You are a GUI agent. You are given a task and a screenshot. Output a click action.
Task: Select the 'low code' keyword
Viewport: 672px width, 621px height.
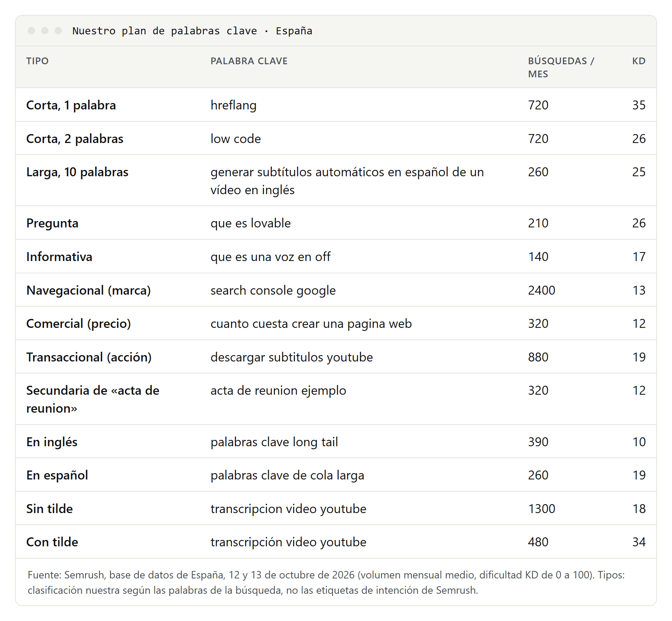236,139
